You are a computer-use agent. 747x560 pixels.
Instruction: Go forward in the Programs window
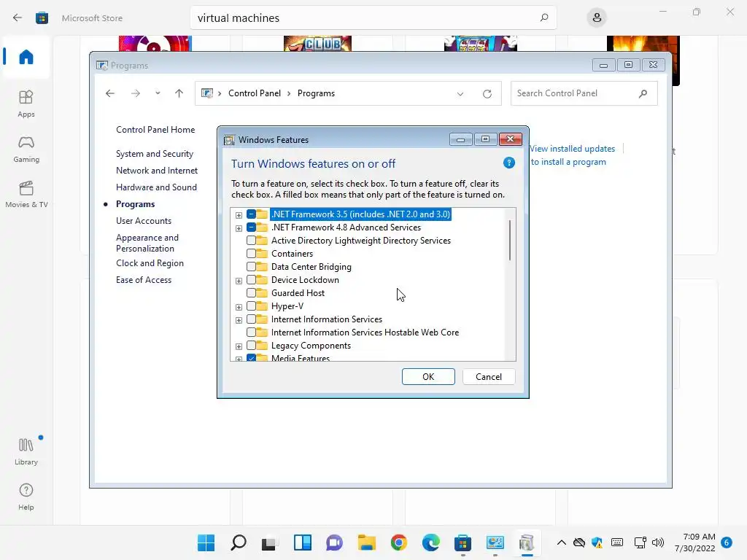coord(136,93)
